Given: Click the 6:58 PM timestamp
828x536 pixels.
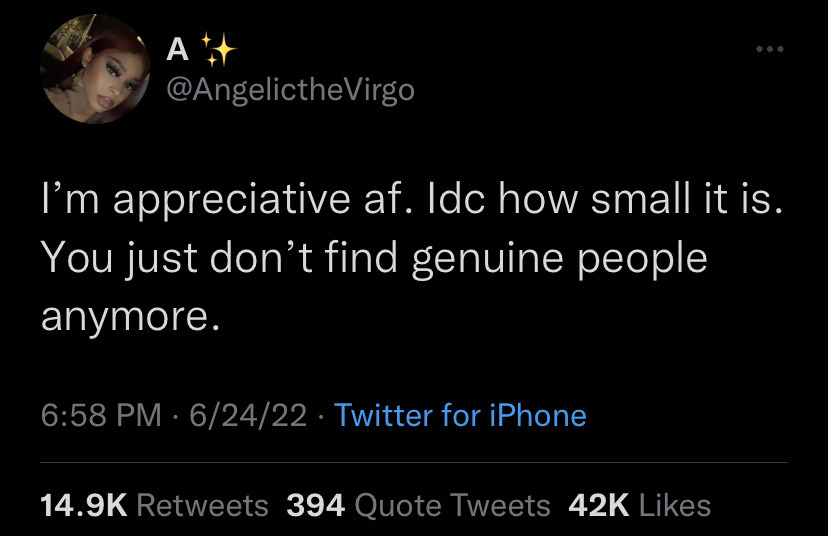Looking at the screenshot, I should (101, 415).
